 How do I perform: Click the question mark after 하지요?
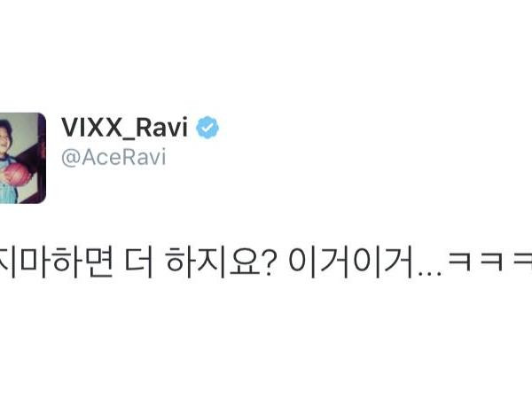point(268,262)
